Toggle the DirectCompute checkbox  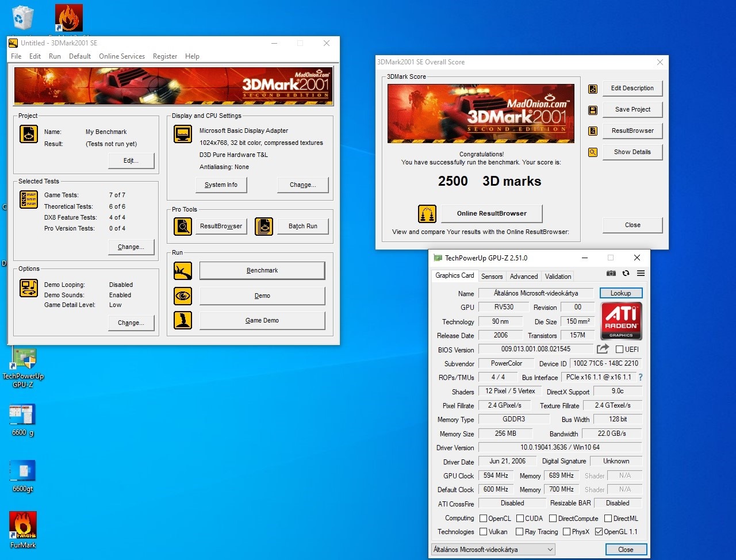tap(553, 518)
